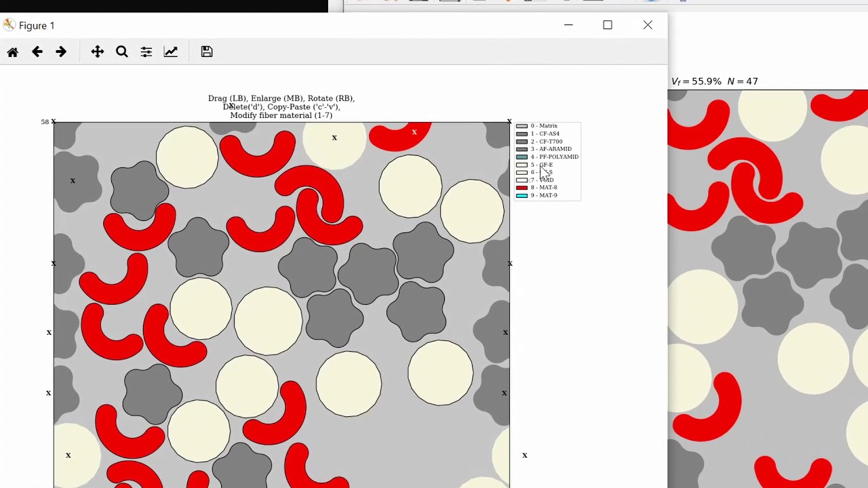This screenshot has width=868, height=488.
Task: Click the 2 - CF-T700 legend swatch
Action: click(521, 142)
